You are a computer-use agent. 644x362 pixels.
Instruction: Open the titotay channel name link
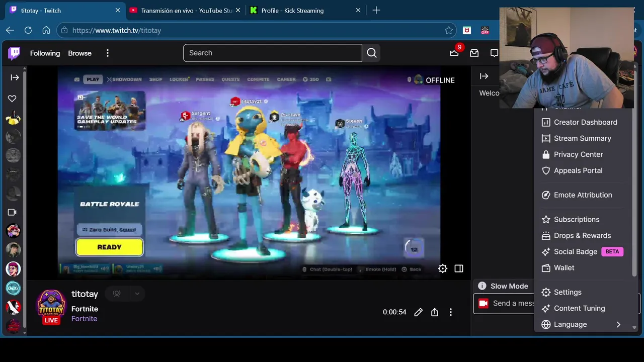[85, 294]
